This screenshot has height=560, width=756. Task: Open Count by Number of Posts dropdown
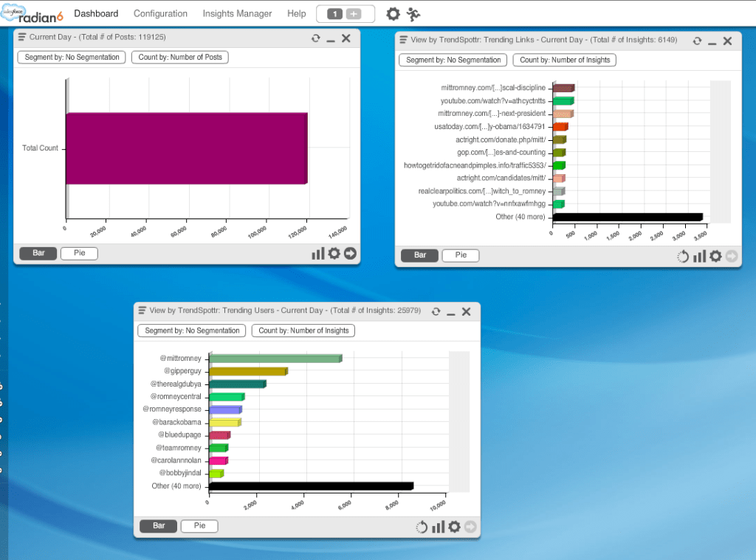pyautogui.click(x=180, y=57)
